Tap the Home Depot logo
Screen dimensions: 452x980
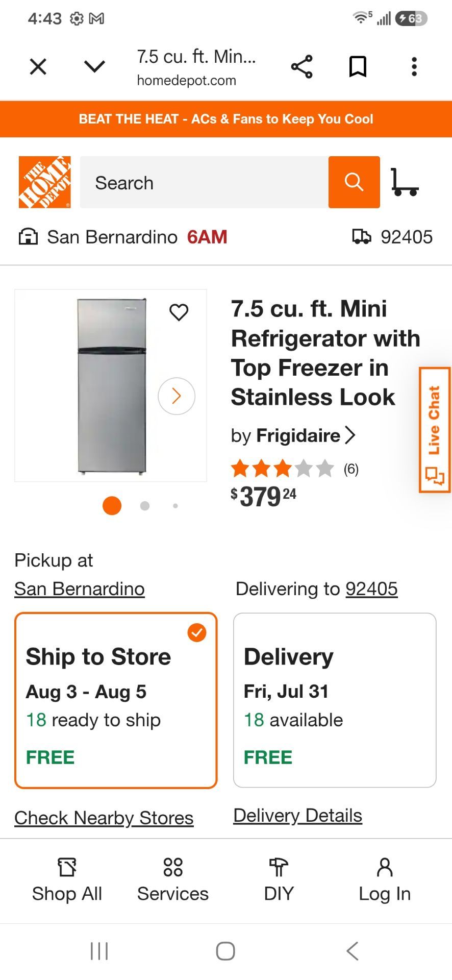pyautogui.click(x=45, y=182)
